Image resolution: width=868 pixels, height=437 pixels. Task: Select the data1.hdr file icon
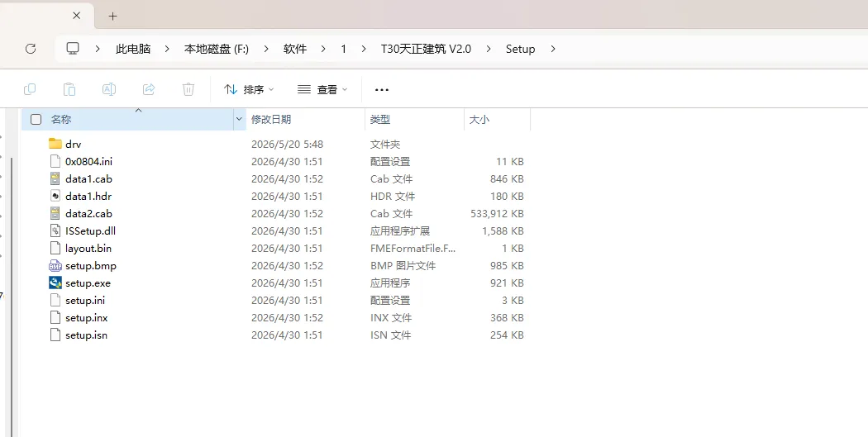pos(55,196)
